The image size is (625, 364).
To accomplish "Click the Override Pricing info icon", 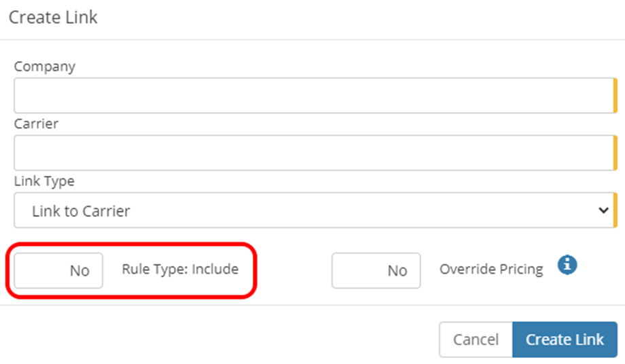I will 567,266.
